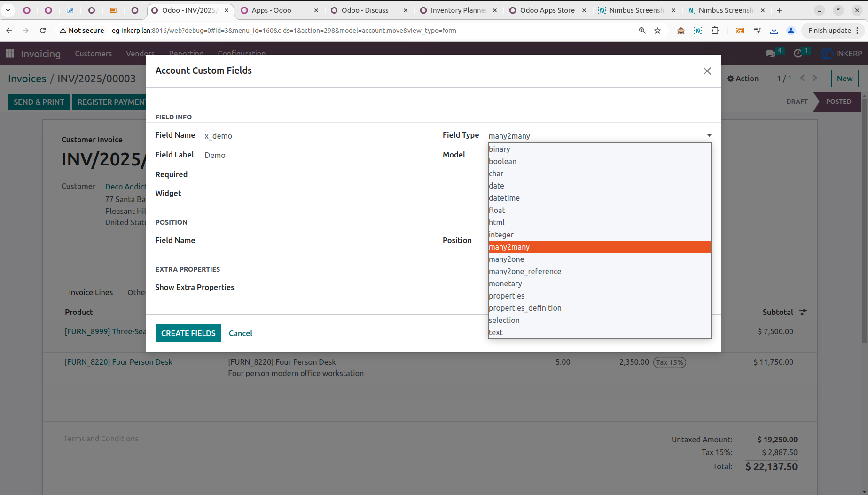Go to next record arrow
The image size is (868, 495).
pos(815,78)
